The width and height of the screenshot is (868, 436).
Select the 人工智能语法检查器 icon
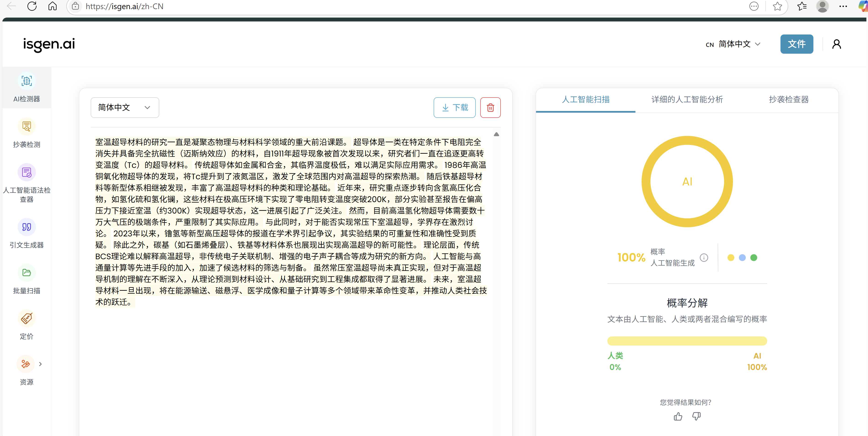tap(27, 172)
